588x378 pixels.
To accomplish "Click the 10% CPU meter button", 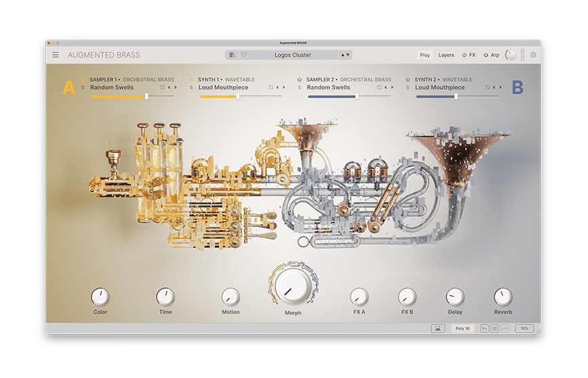I will tap(524, 329).
